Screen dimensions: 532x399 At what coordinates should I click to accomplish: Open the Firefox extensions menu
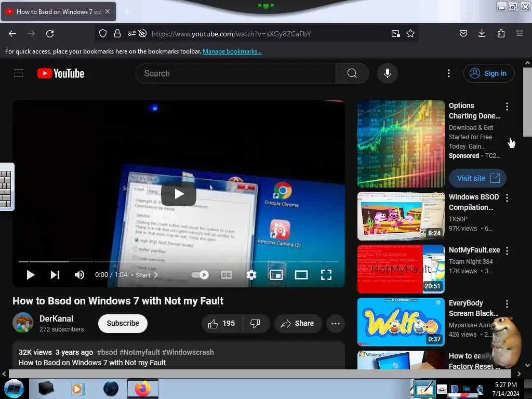click(x=501, y=33)
